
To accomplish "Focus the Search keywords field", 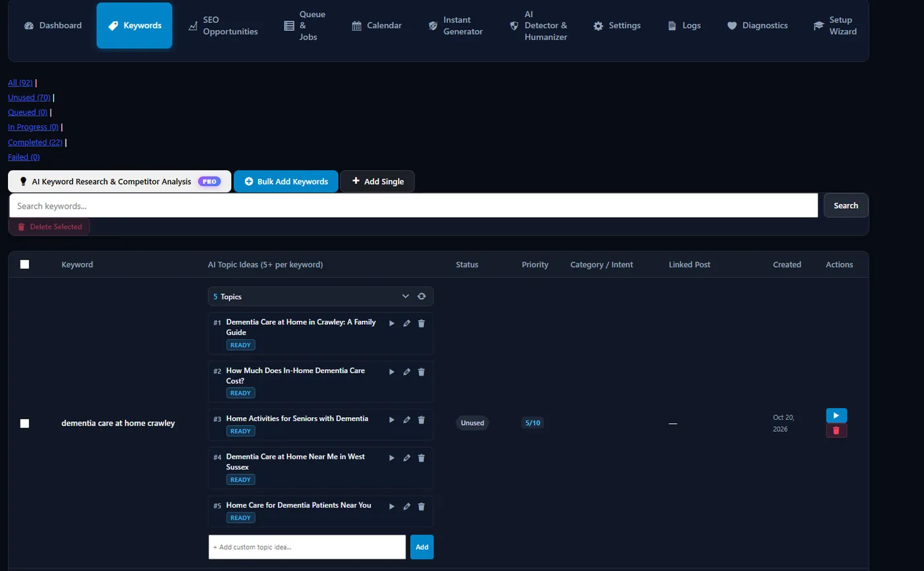I will [x=414, y=205].
